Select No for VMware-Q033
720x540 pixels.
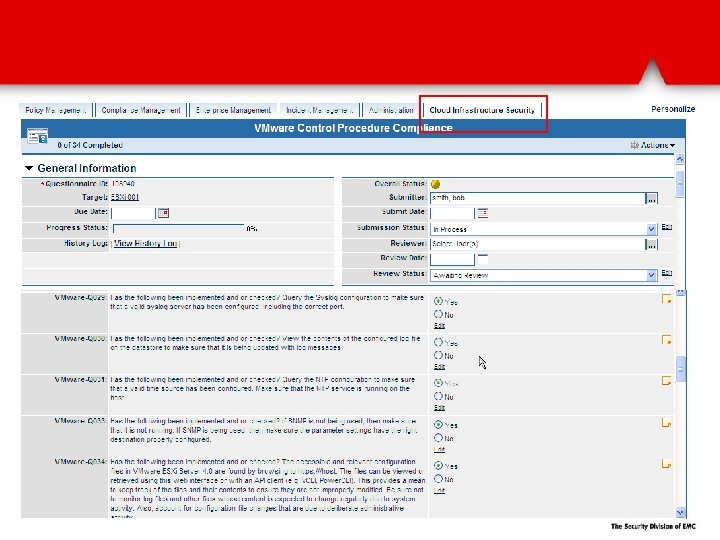439,438
